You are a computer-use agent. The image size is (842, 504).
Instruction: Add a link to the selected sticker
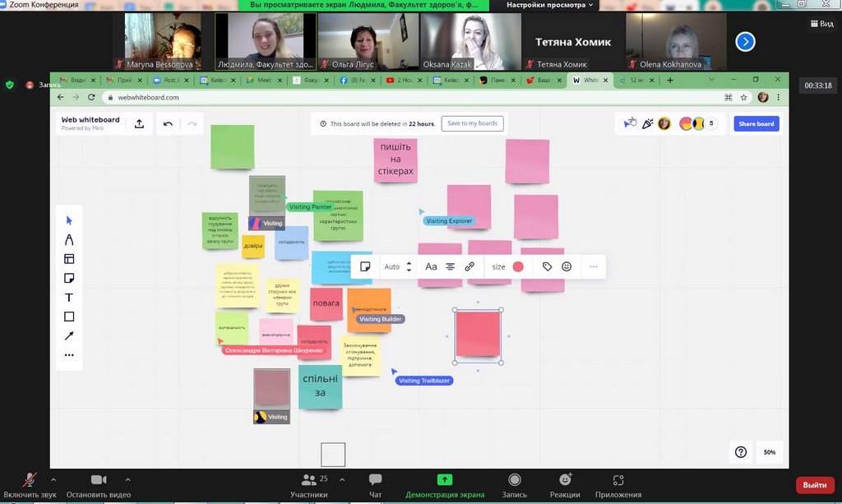click(470, 266)
